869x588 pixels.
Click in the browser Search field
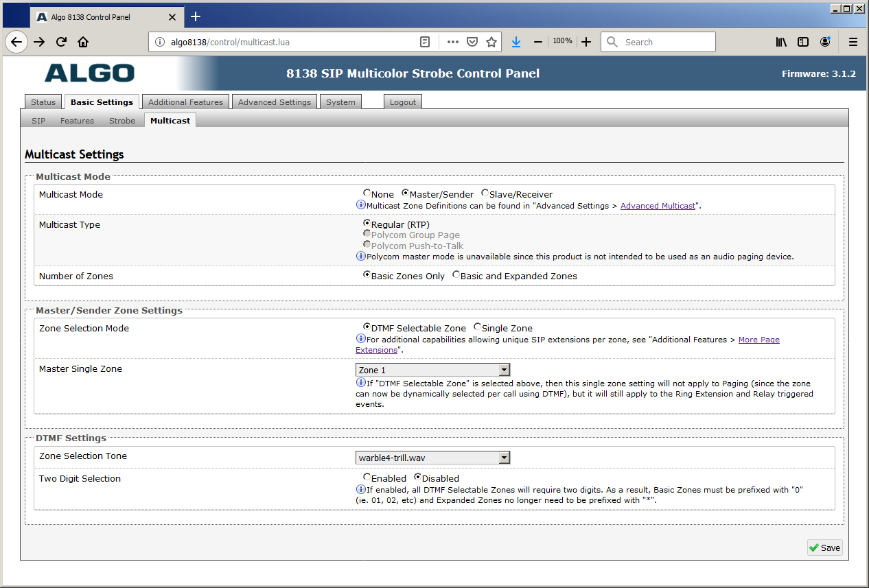666,42
